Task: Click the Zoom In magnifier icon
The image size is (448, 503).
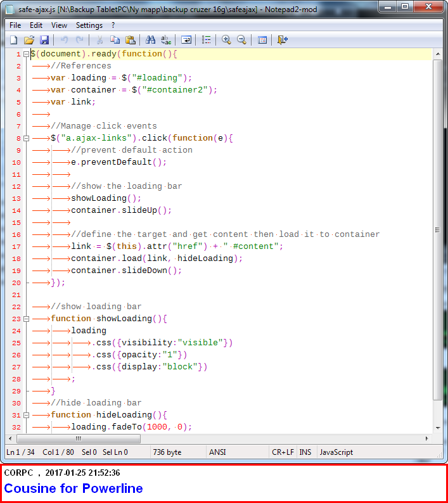Action: (x=226, y=40)
